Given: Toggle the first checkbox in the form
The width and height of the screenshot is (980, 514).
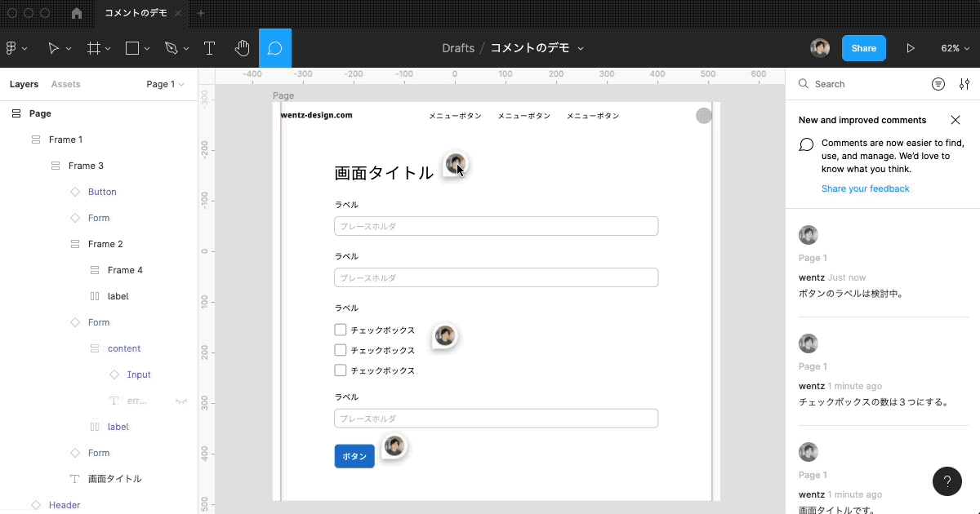Looking at the screenshot, I should pos(341,330).
